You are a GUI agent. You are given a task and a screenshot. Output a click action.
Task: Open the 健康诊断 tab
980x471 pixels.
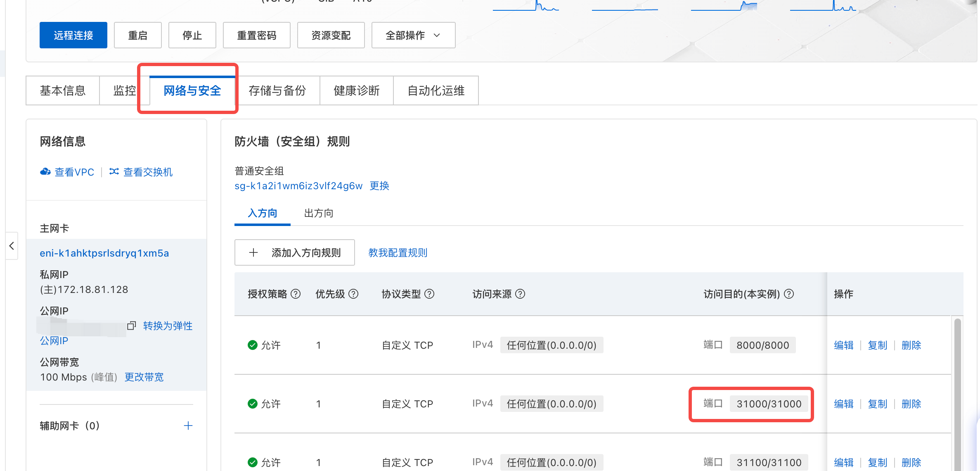click(356, 90)
